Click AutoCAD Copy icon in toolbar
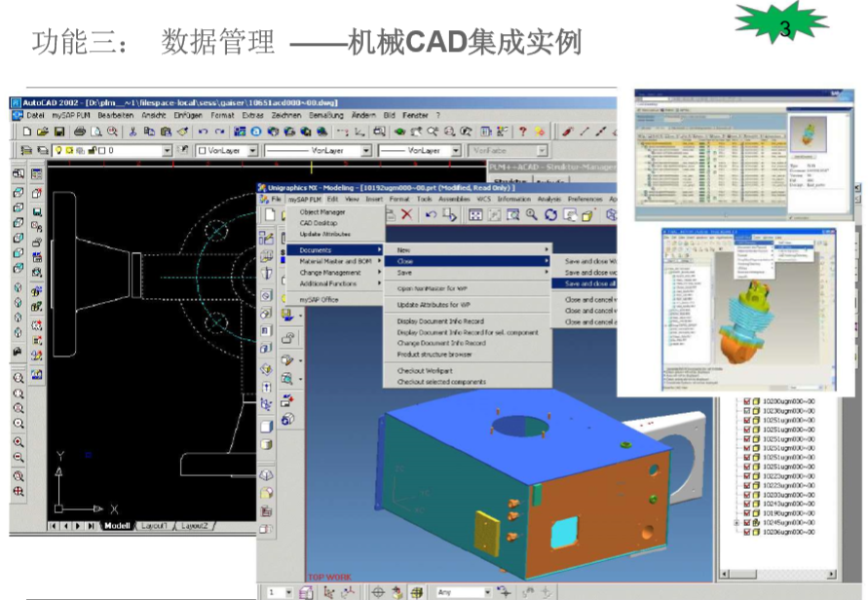Image resolution: width=868 pixels, height=600 pixels. pos(149,131)
